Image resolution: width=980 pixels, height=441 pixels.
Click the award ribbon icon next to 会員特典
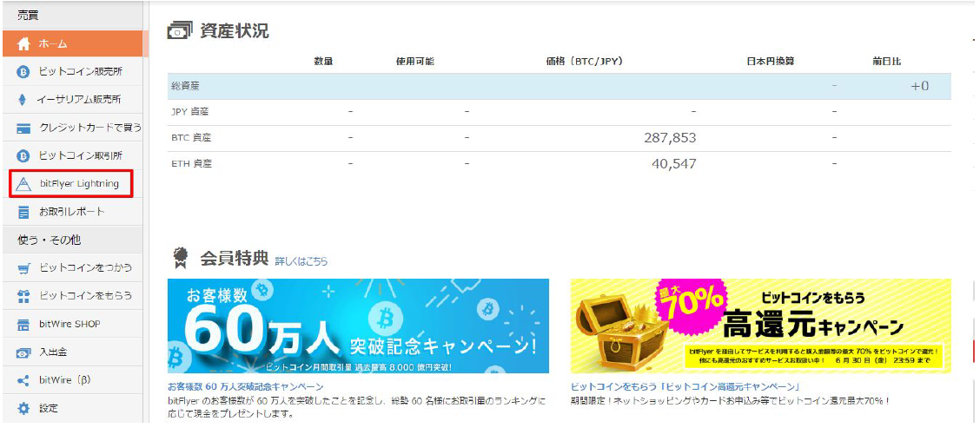coord(182,258)
